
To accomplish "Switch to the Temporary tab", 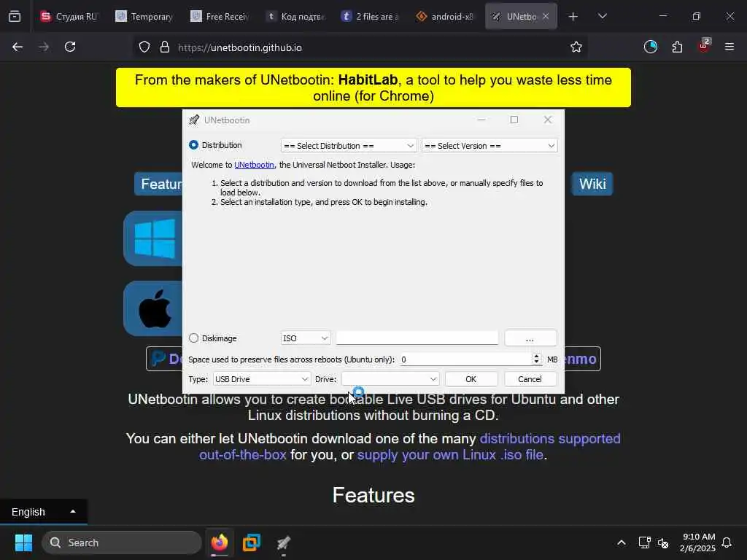I will tap(145, 16).
